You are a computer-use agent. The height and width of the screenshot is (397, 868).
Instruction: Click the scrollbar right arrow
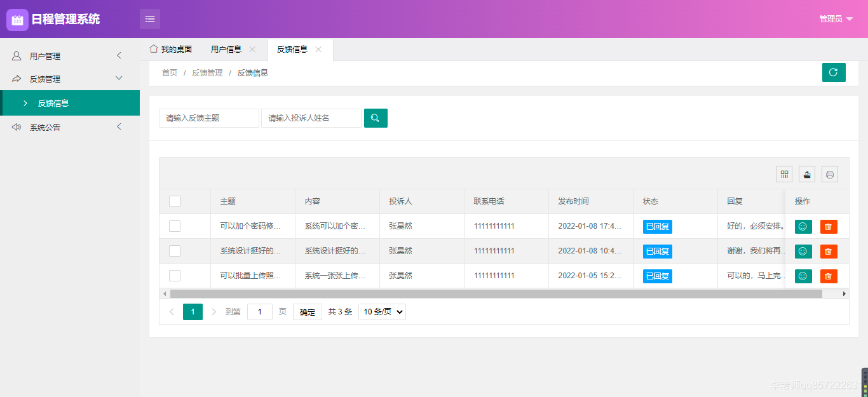844,294
